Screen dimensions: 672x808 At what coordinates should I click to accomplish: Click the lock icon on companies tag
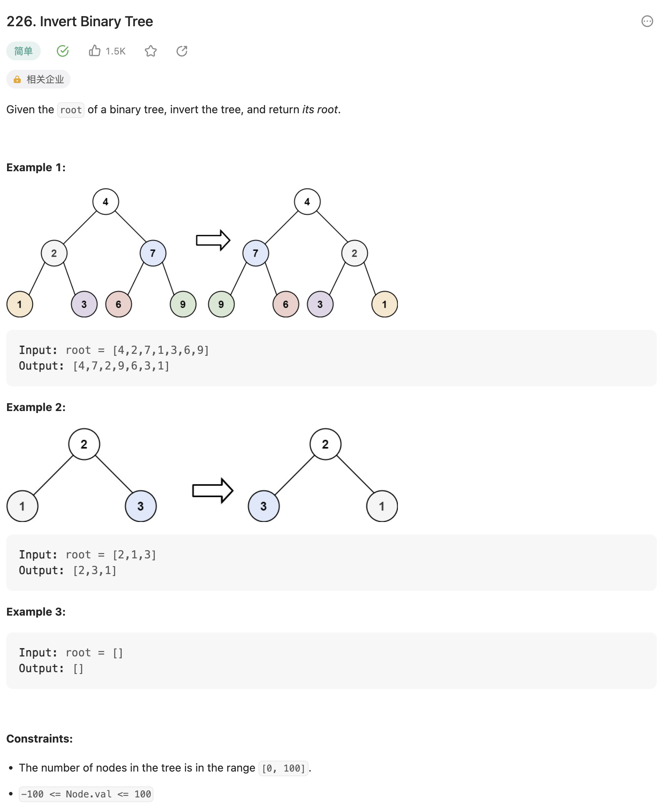pyautogui.click(x=17, y=80)
